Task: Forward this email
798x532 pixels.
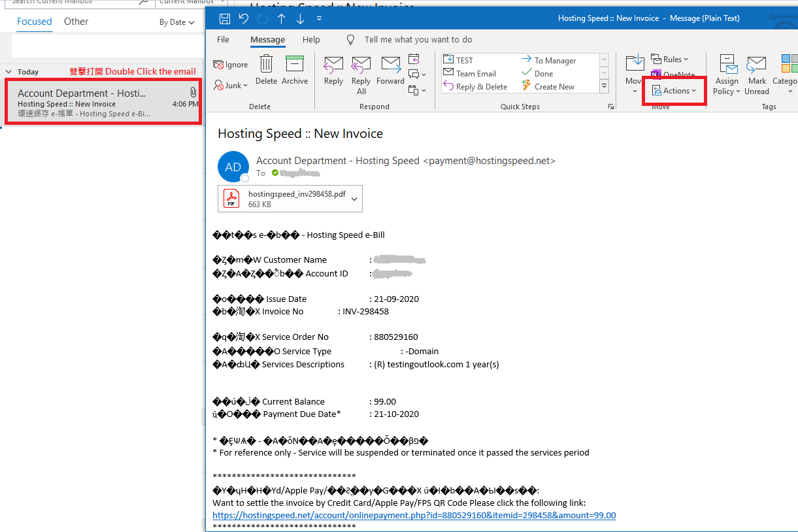Action: point(390,71)
